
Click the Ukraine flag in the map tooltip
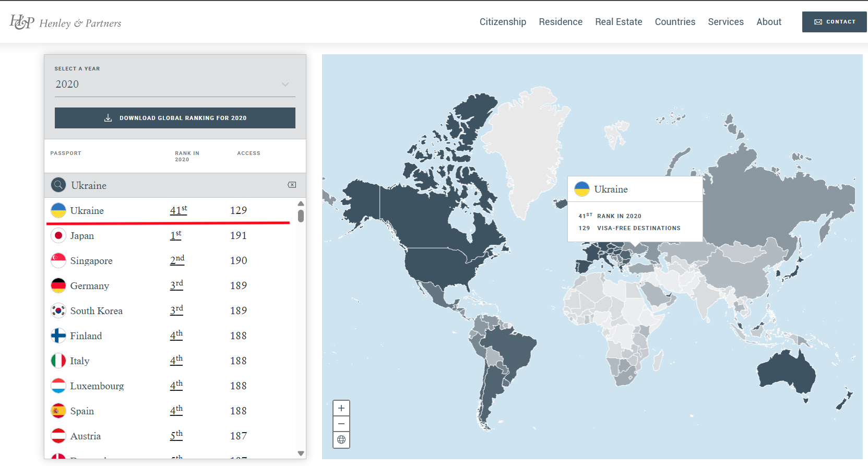(582, 189)
